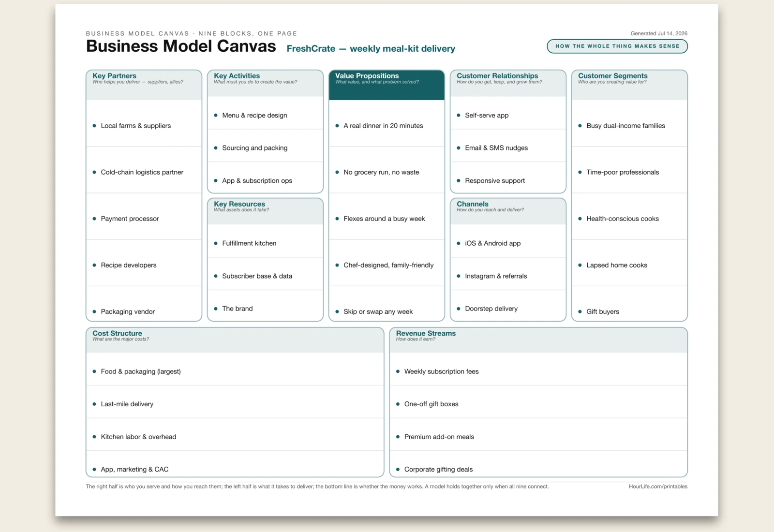Screen dimensions: 774x532
Task: Click 'What assets does it take?' prompt
Action: pos(241,209)
